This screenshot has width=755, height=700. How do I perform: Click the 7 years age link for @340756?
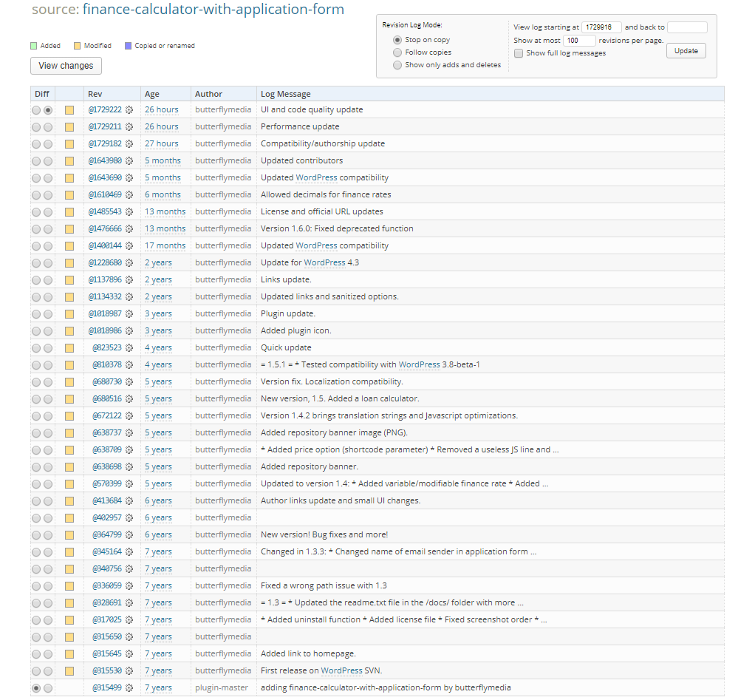pos(158,569)
